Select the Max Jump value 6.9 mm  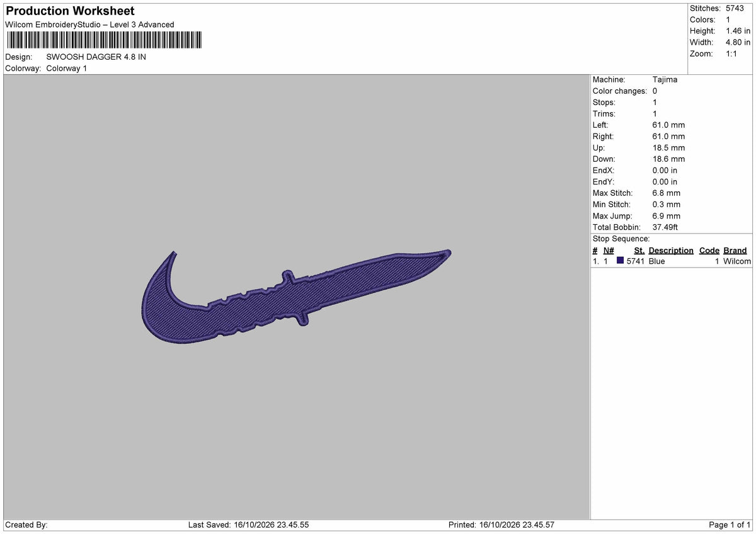tap(667, 216)
